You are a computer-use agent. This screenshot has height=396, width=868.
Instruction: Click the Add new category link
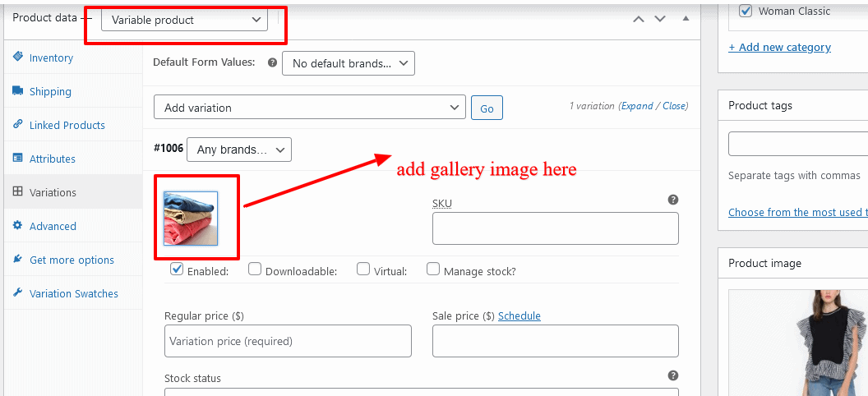(779, 47)
